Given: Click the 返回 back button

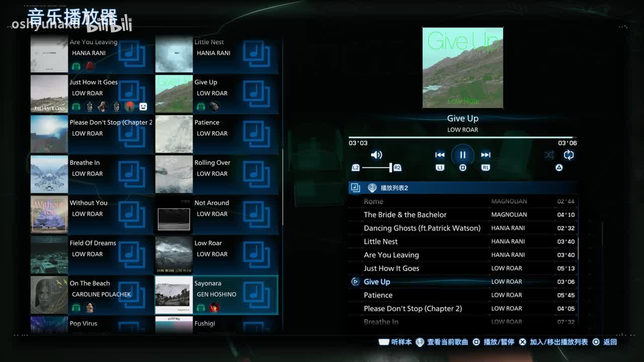Looking at the screenshot, I should (x=604, y=342).
